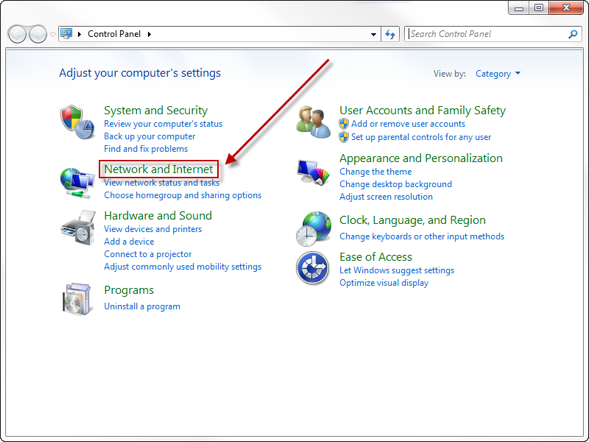
Task: Click the System and Security shield icon
Action: tap(77, 122)
